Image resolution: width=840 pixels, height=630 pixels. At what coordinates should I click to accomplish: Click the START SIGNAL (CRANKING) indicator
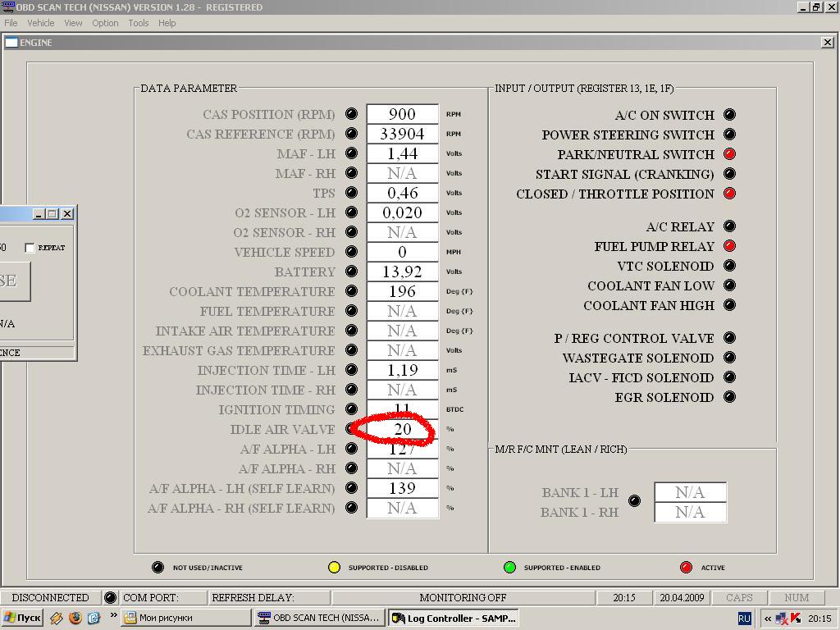point(729,174)
